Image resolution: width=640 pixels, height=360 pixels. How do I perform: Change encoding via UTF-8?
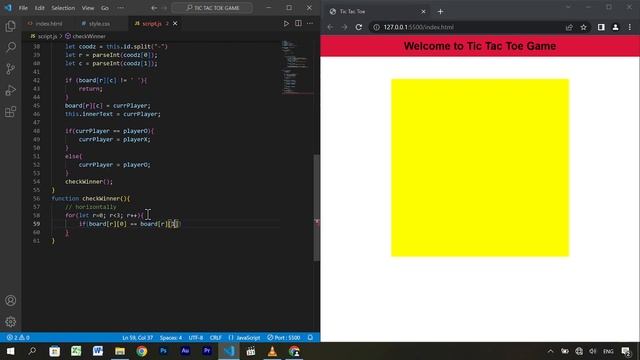coord(196,338)
